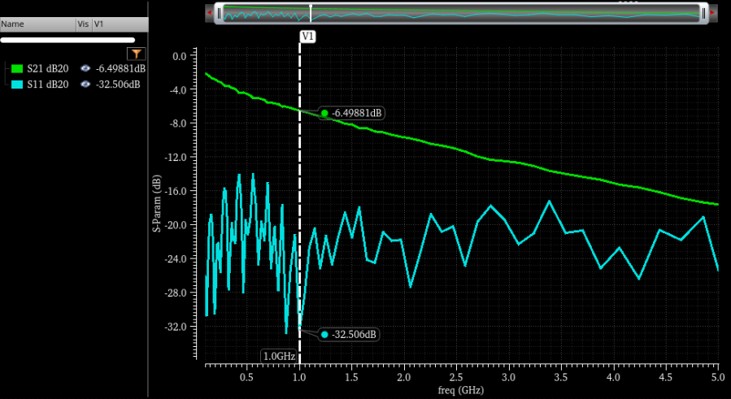Click the S-Param (dB) axis title
The width and height of the screenshot is (731, 399).
point(158,205)
